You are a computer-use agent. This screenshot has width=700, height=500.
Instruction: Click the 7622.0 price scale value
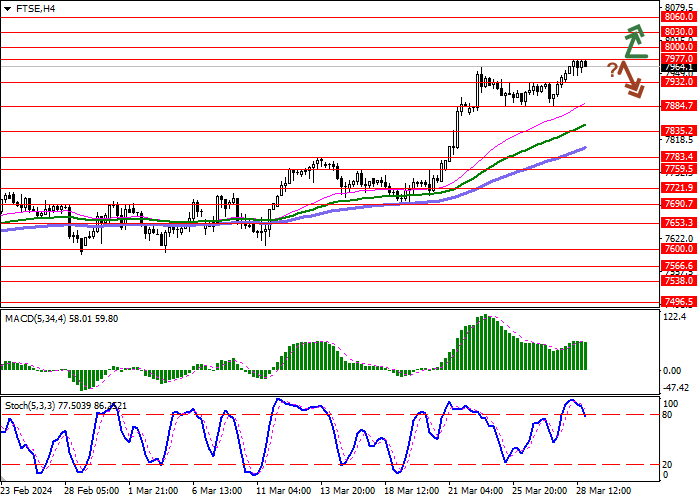pyautogui.click(x=679, y=239)
